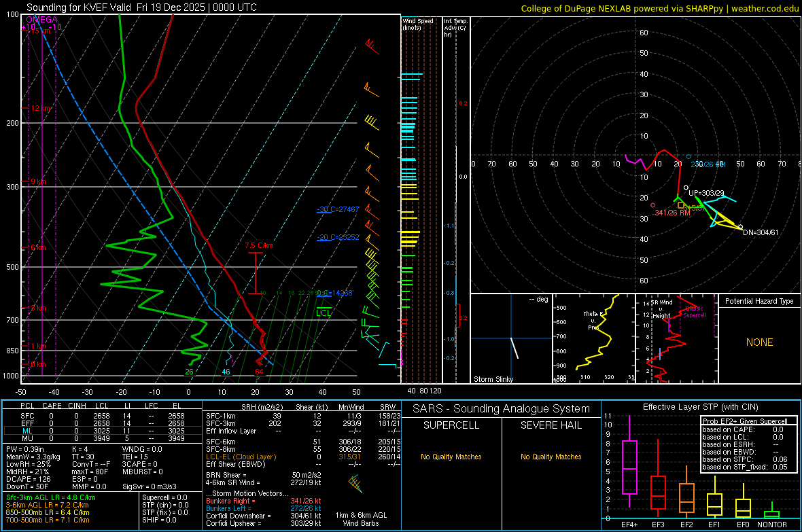Click the '-20 C=23252'' height label
Image resolution: width=802 pixels, height=532 pixels.
point(338,237)
